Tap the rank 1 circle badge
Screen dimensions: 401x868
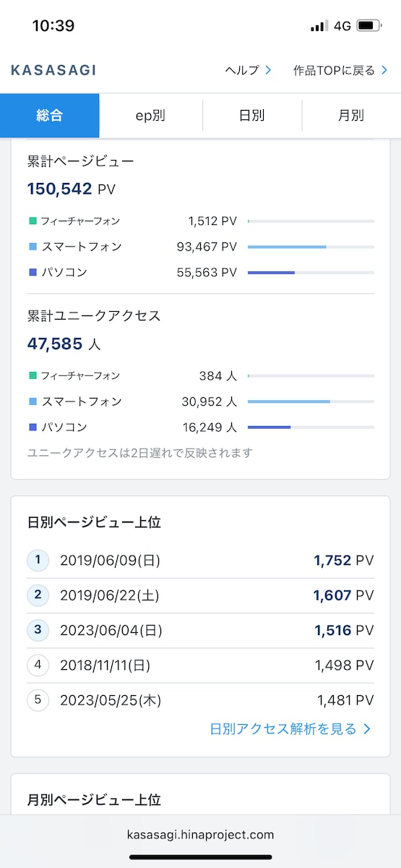pyautogui.click(x=38, y=560)
